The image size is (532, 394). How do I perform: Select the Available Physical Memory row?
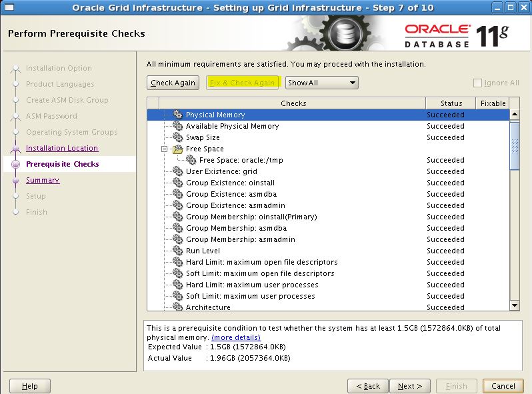(x=328, y=126)
